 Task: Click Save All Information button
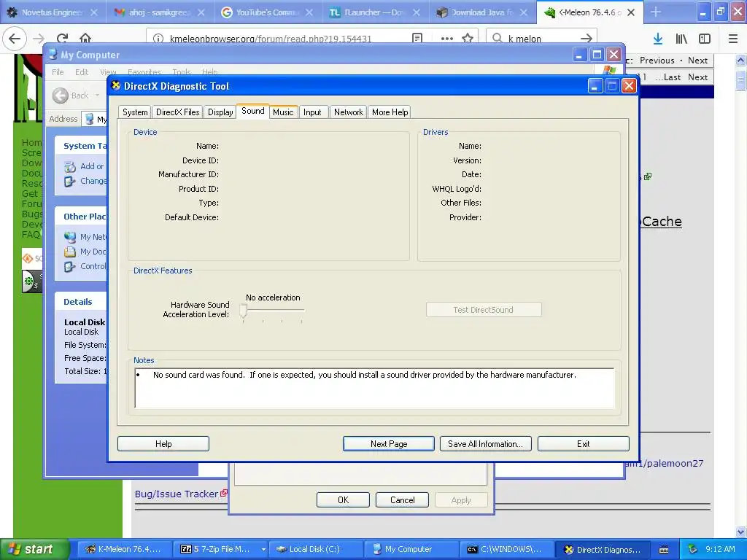(x=485, y=444)
